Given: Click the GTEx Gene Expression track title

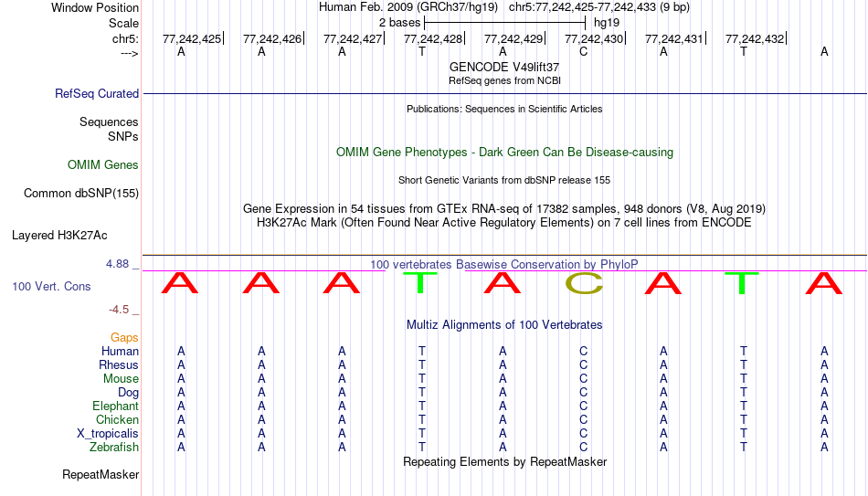Looking at the screenshot, I should click(x=504, y=208).
